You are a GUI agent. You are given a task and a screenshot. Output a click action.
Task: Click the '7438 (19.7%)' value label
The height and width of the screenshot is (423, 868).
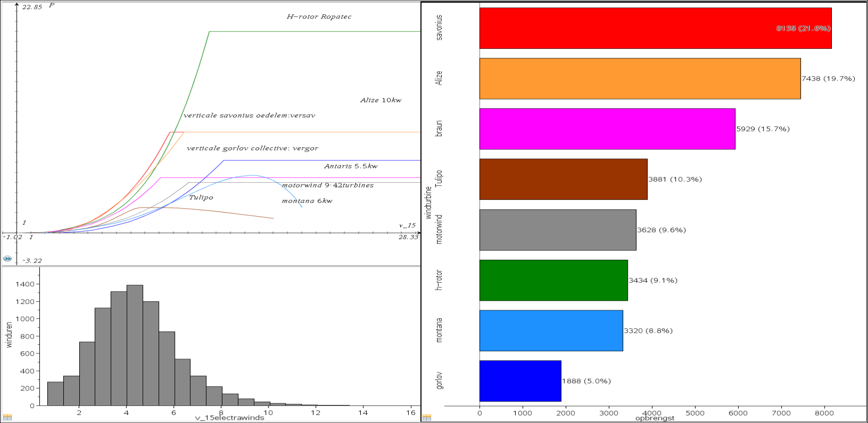tap(828, 79)
